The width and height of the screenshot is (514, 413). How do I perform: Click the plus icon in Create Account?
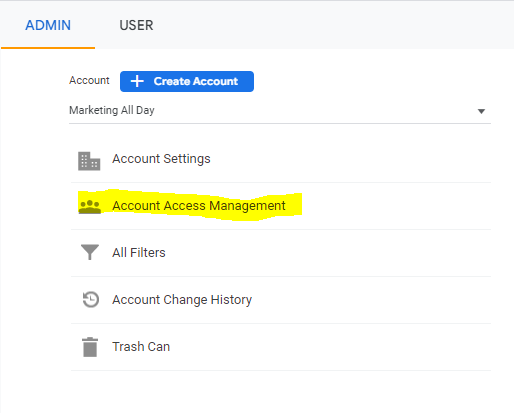137,81
